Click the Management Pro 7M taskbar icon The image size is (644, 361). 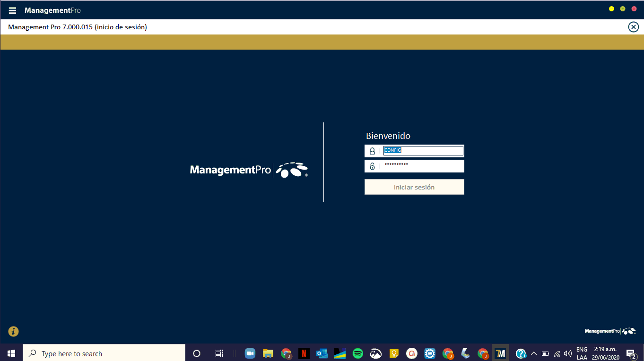500,353
